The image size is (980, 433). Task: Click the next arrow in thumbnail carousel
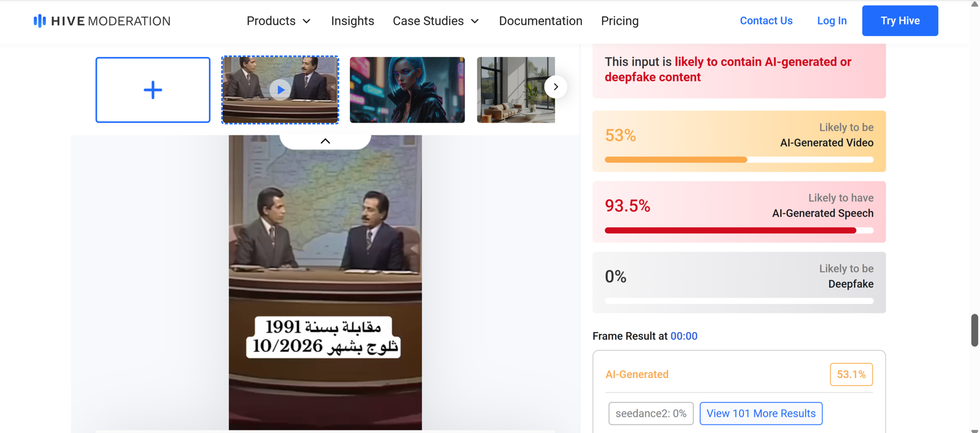click(x=556, y=87)
